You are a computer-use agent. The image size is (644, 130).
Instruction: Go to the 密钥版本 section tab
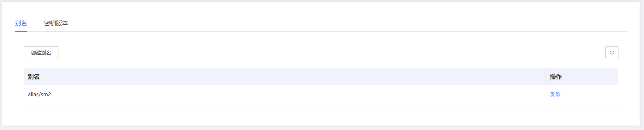tap(56, 23)
